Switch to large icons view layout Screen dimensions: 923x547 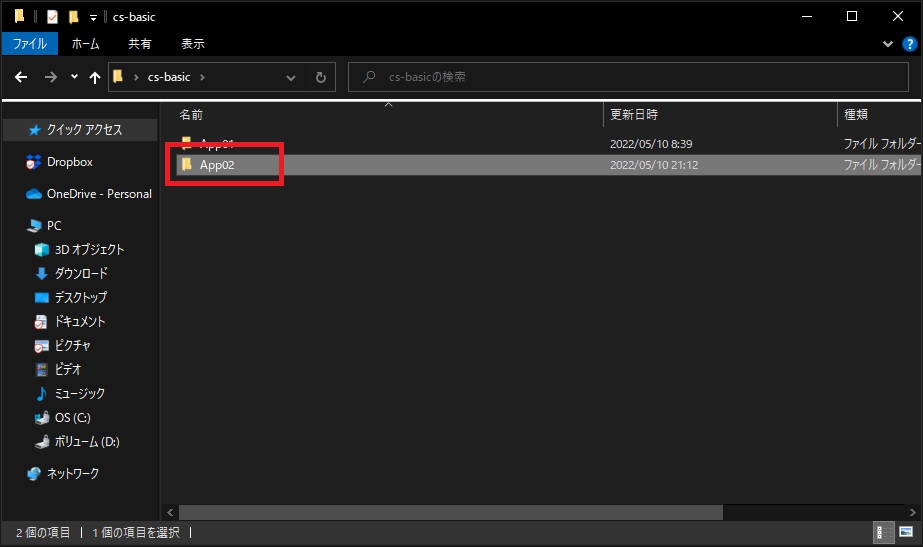pos(906,532)
